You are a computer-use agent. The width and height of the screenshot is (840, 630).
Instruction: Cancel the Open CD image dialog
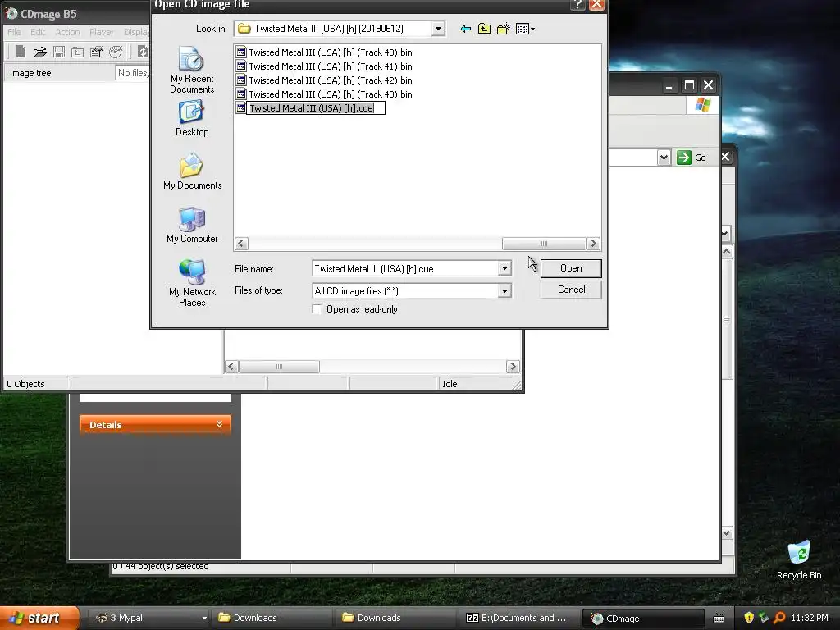click(571, 290)
